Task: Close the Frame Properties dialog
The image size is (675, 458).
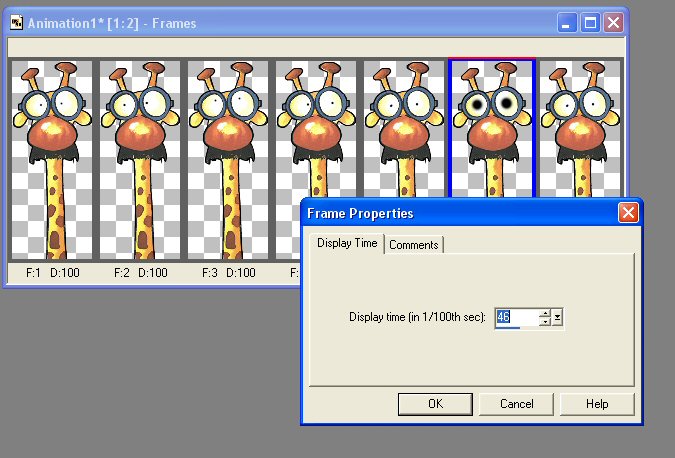Action: [628, 213]
